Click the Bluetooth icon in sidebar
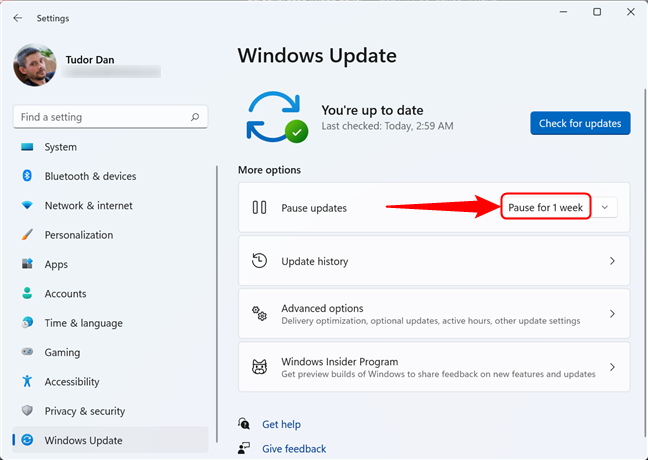This screenshot has width=648, height=460. 27,176
